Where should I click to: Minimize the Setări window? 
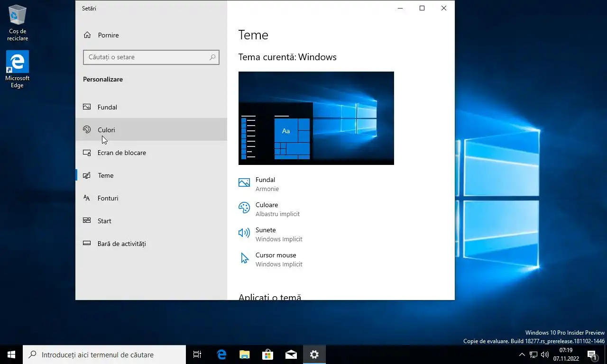tap(400, 8)
